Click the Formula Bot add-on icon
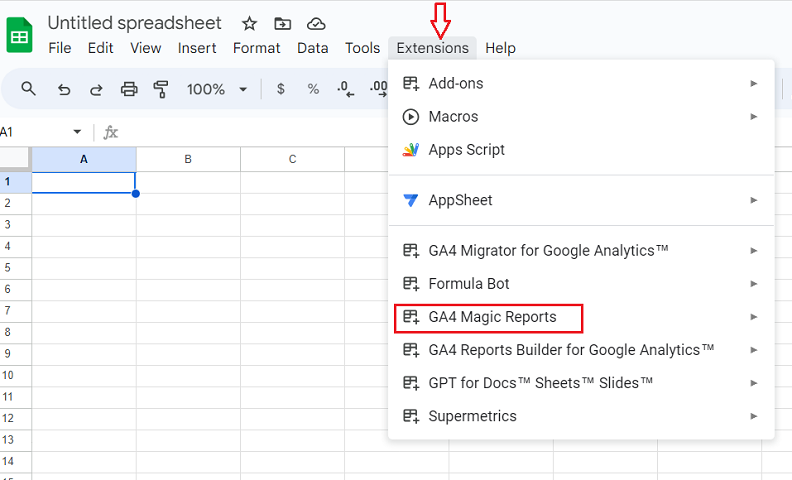 pyautogui.click(x=411, y=284)
